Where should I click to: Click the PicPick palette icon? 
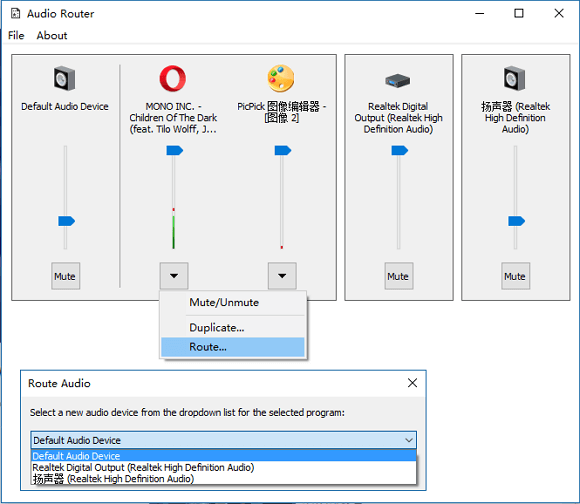(x=281, y=78)
